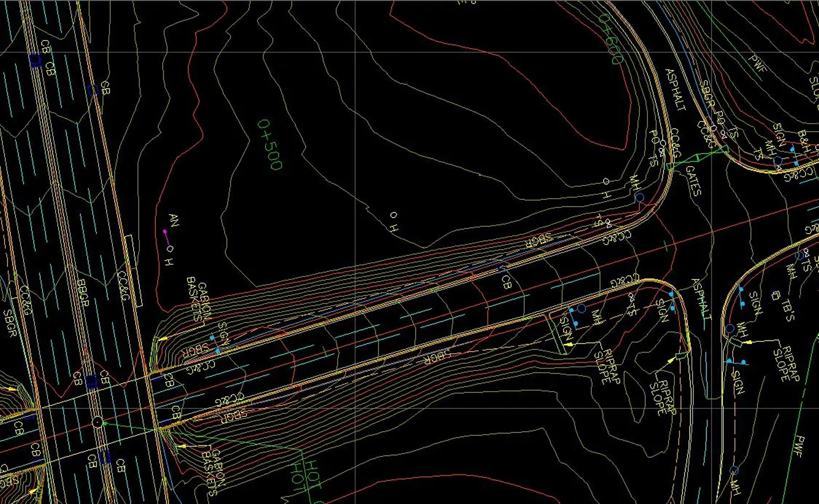Select the green 0+500 station label
The image size is (819, 504).
coord(270,144)
